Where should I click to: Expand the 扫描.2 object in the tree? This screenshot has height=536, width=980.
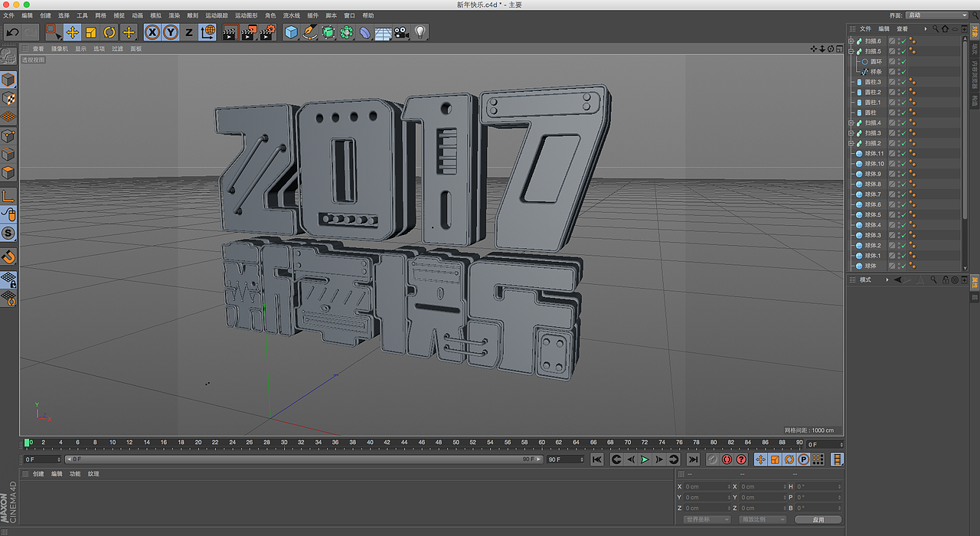pos(851,143)
